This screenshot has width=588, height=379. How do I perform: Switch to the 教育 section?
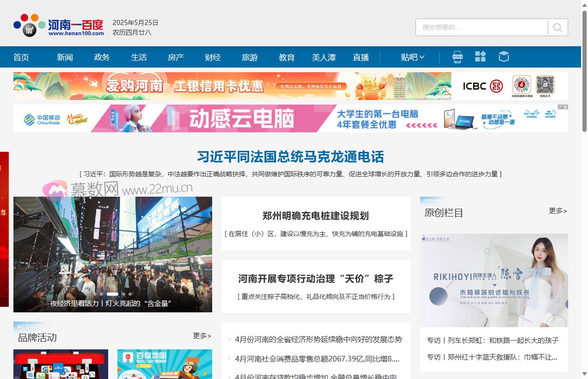pos(287,57)
